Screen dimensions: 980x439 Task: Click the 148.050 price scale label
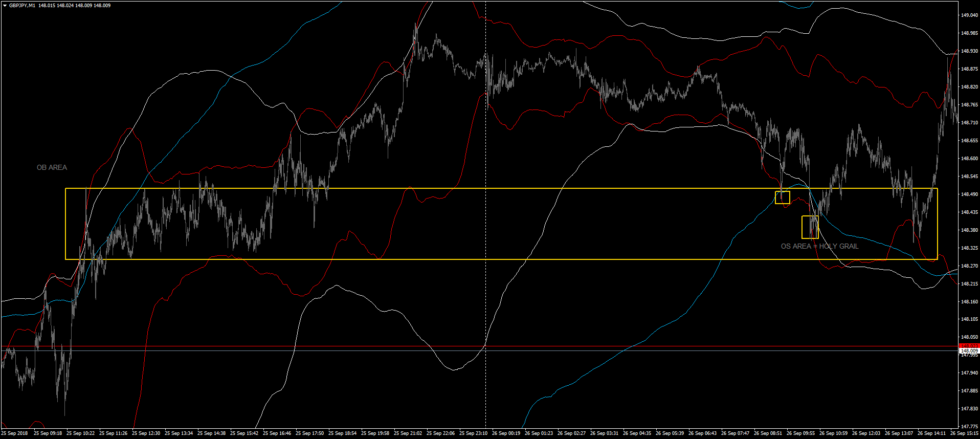point(969,337)
